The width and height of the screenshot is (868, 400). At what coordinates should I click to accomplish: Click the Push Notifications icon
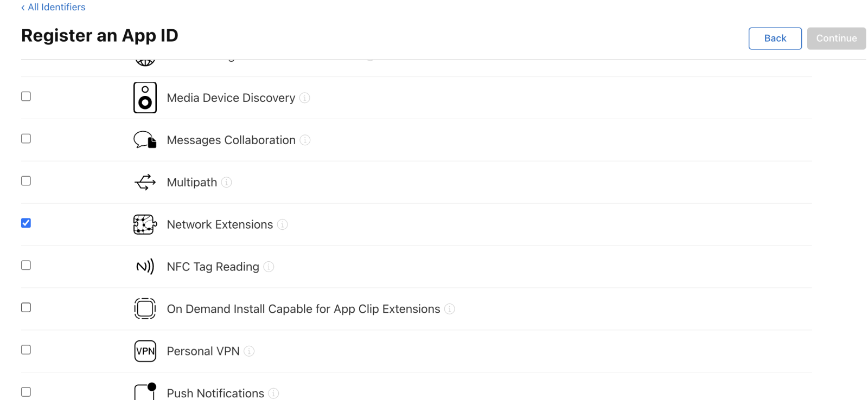pyautogui.click(x=145, y=391)
